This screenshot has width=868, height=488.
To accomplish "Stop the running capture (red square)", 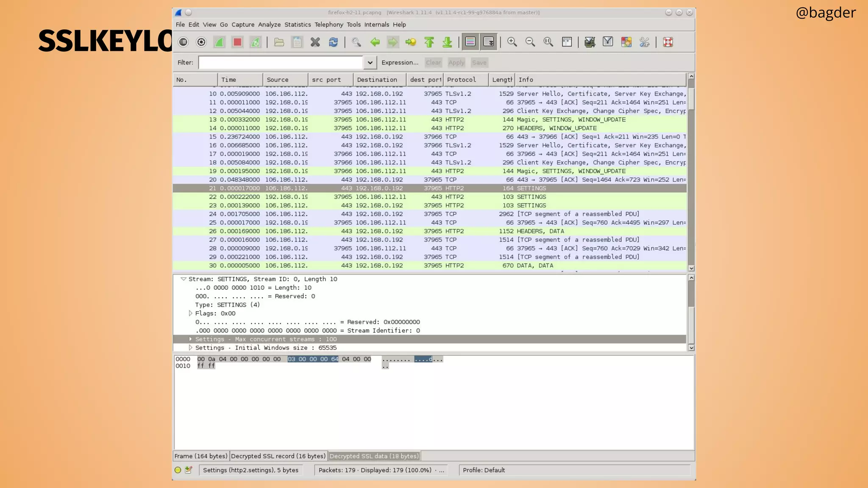I will 237,42.
